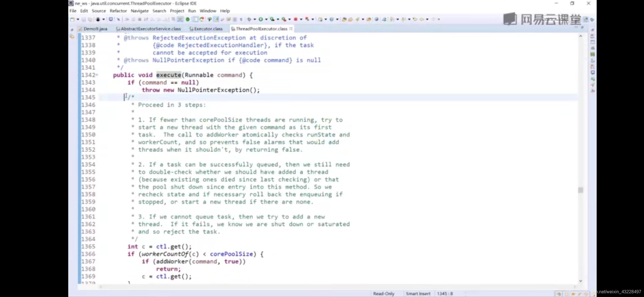This screenshot has width=644, height=297.
Task: Open the File menu
Action: pos(73,11)
